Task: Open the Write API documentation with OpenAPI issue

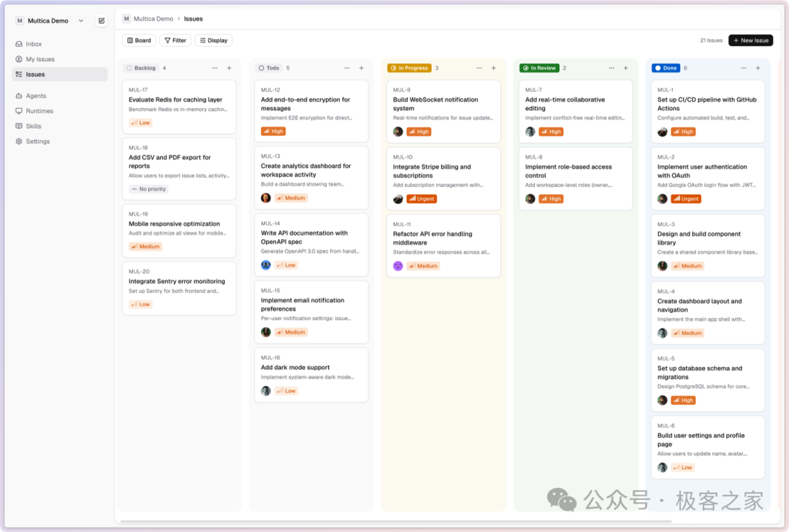Action: click(x=311, y=245)
